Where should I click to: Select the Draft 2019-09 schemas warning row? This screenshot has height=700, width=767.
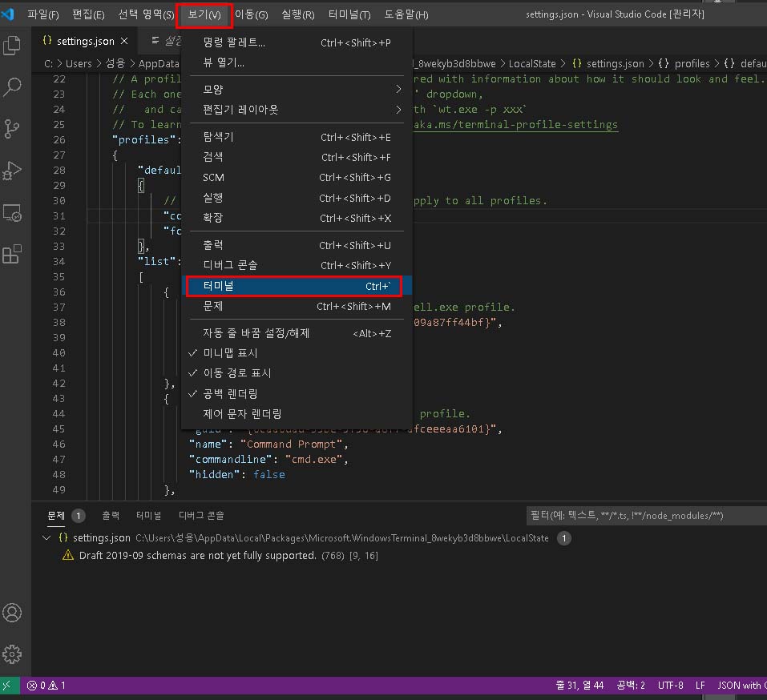point(399,555)
